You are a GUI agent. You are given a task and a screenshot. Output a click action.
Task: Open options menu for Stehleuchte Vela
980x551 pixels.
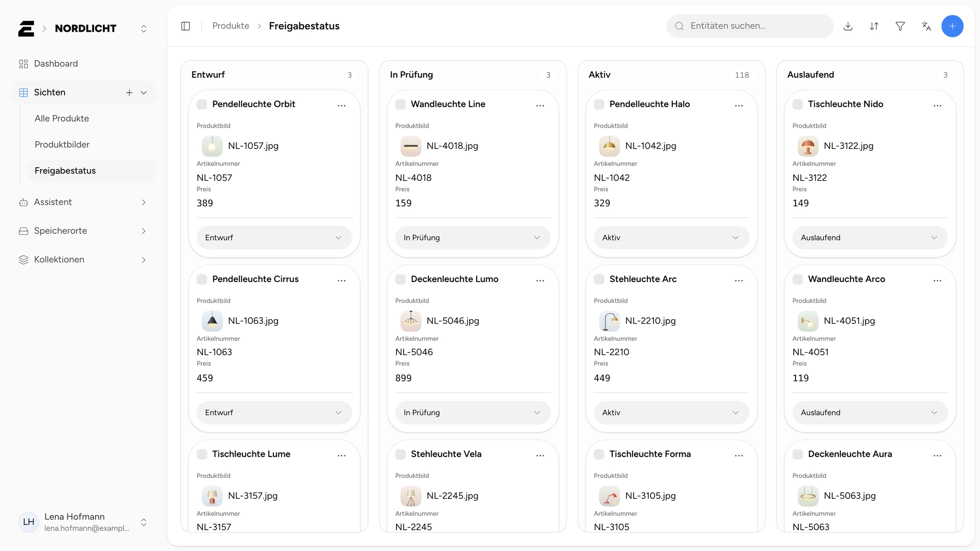pyautogui.click(x=540, y=455)
